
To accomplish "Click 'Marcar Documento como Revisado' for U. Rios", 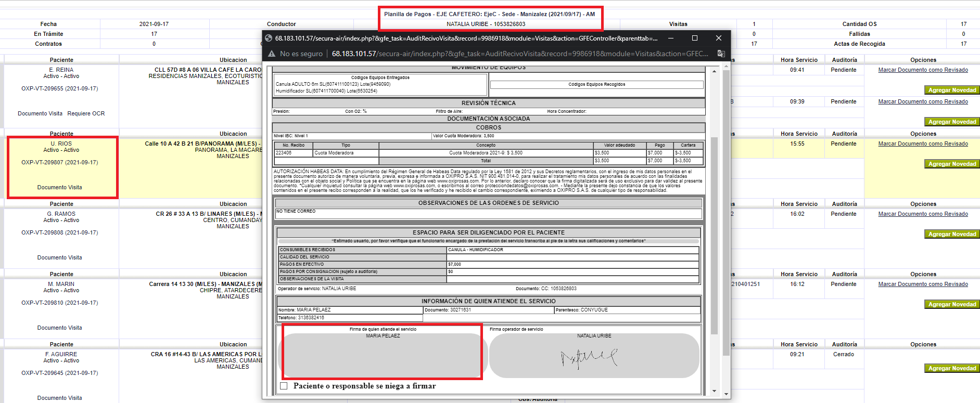I will (923, 144).
